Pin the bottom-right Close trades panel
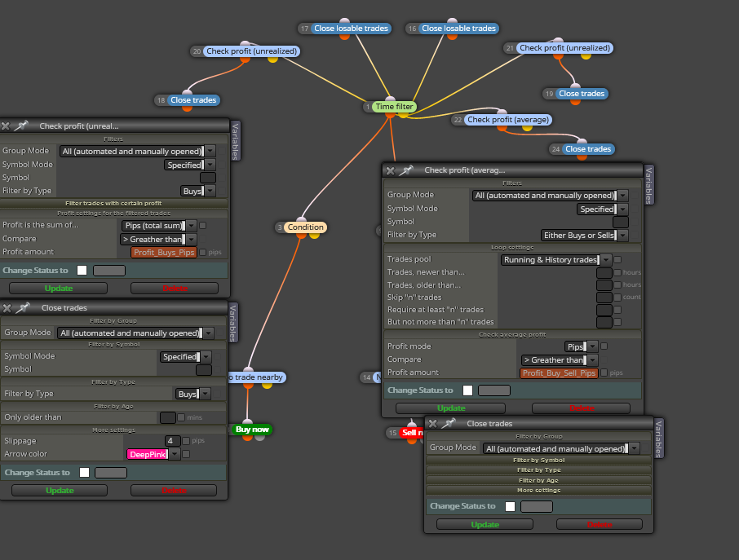 point(449,423)
